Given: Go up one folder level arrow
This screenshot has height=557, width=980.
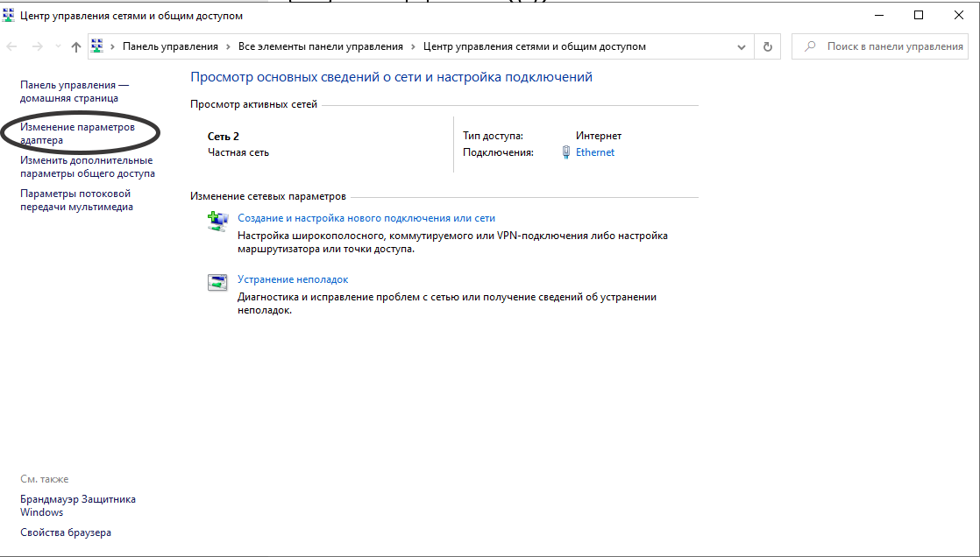Looking at the screenshot, I should [76, 47].
